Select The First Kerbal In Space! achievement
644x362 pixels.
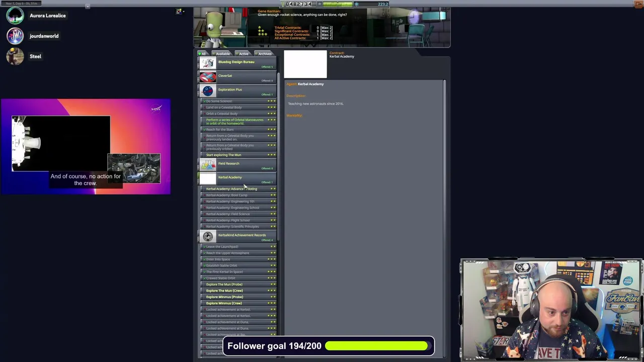point(239,272)
